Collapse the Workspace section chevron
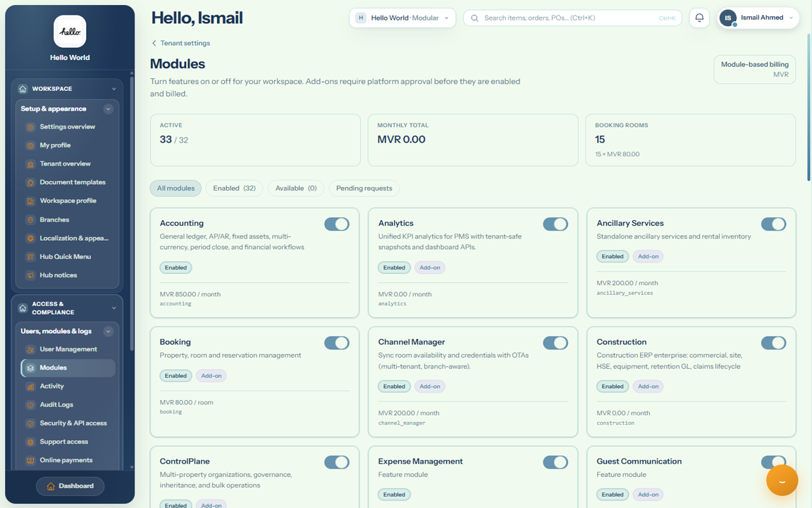Image resolution: width=812 pixels, height=508 pixels. tap(114, 89)
